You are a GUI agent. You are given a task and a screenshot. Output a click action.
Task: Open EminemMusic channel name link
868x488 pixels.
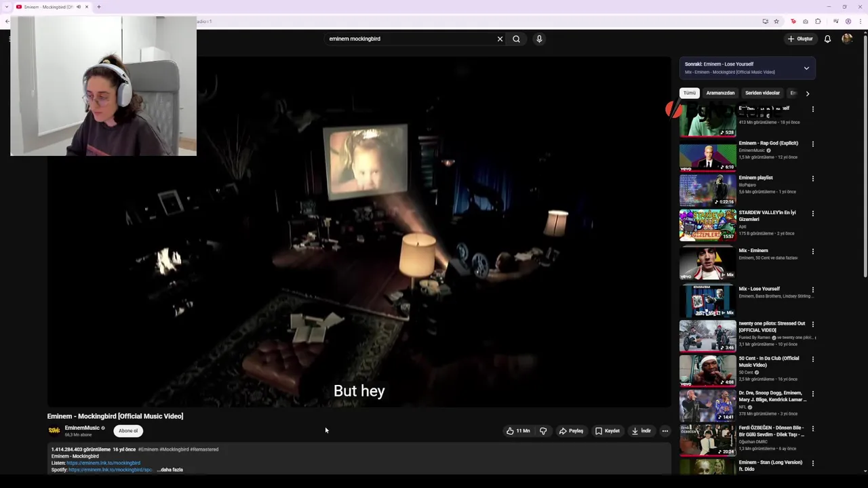pyautogui.click(x=82, y=428)
